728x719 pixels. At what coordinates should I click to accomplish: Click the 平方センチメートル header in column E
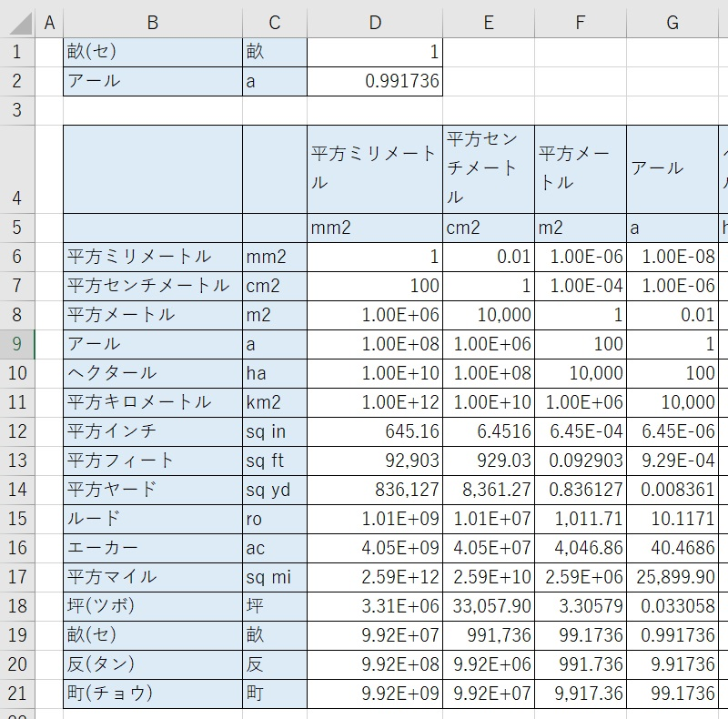[489, 168]
